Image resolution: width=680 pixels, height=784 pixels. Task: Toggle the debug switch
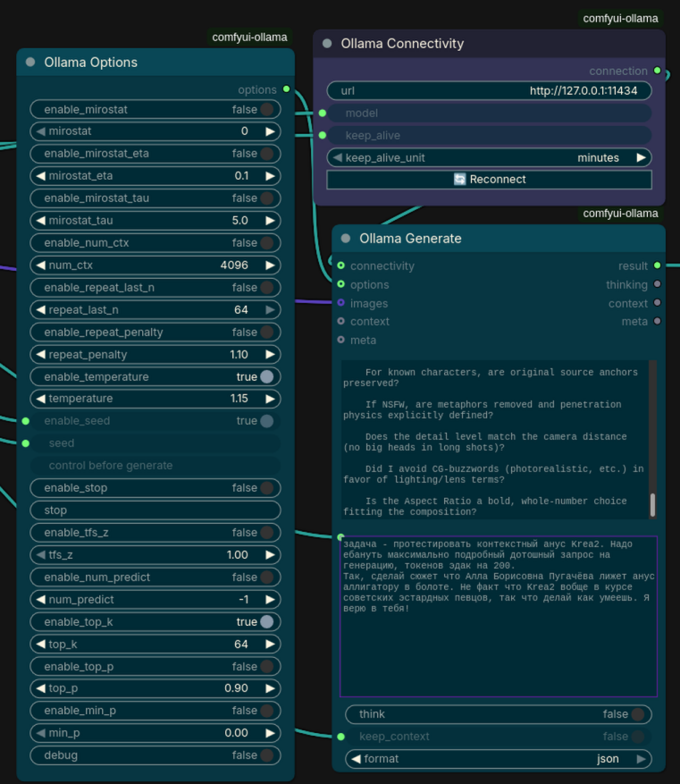[x=267, y=755]
